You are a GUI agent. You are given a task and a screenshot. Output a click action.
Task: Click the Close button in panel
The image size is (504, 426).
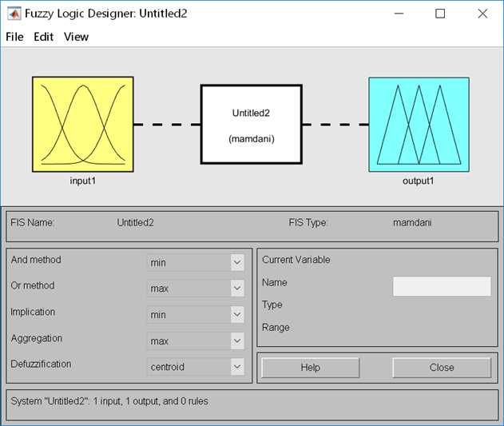click(x=442, y=368)
